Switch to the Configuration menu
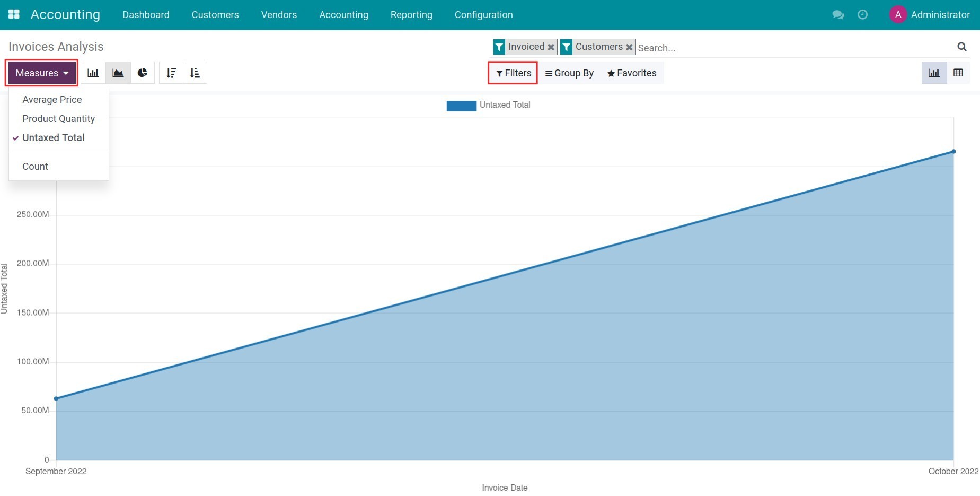 (483, 15)
